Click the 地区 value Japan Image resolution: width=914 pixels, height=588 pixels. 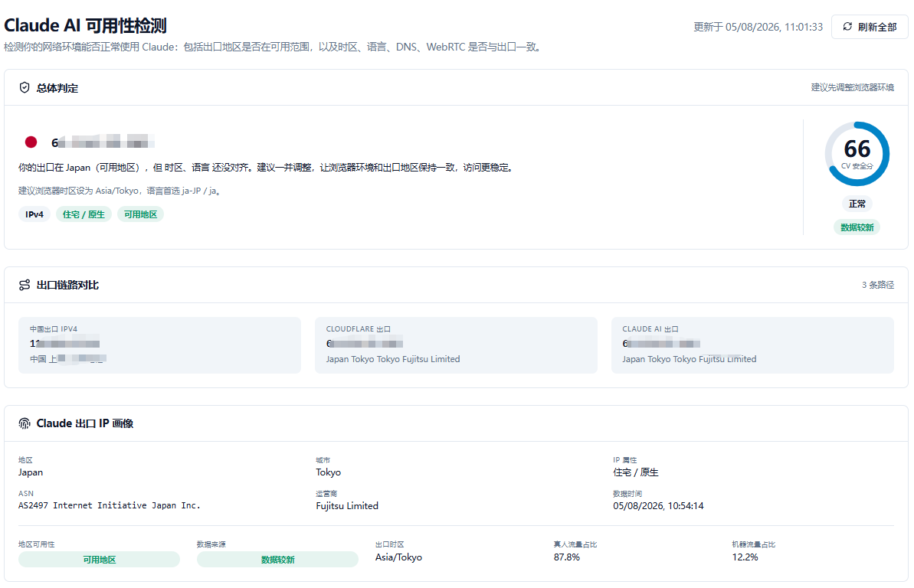coord(31,472)
